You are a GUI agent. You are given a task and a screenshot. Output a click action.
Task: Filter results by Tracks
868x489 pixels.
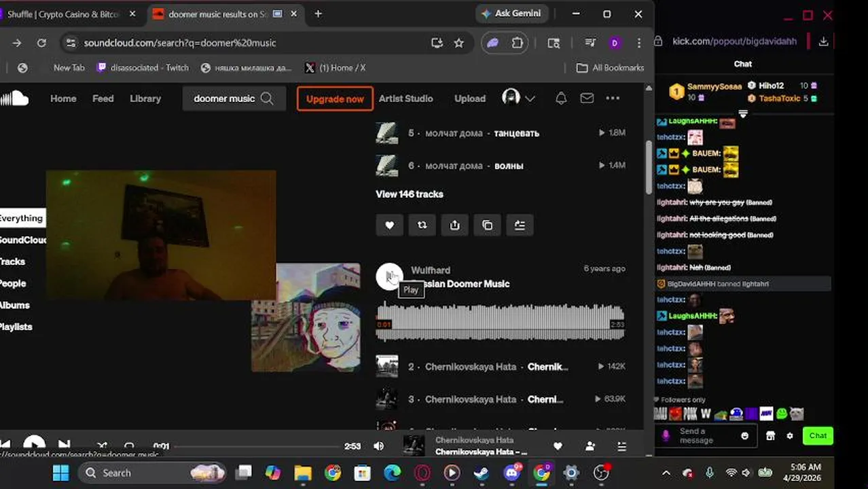point(12,261)
